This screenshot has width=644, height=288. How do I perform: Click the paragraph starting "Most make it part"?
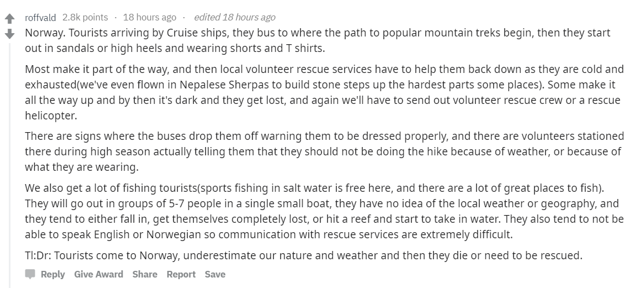(x=324, y=92)
